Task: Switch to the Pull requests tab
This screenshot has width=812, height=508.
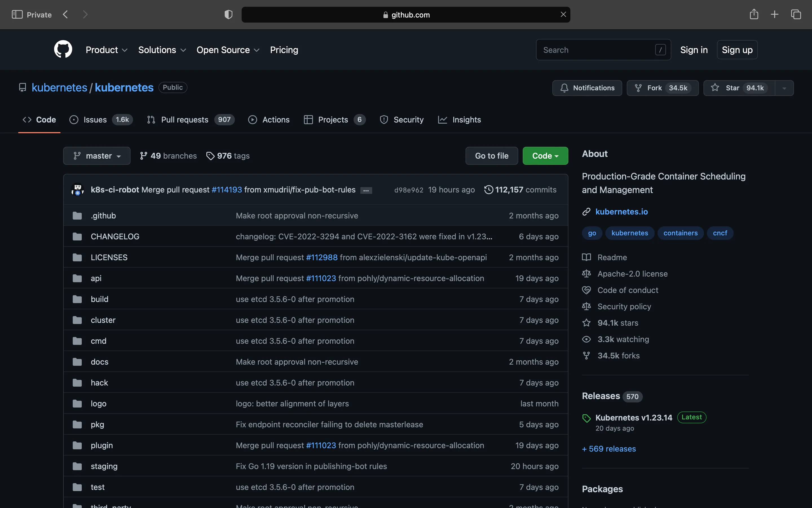Action: click(x=191, y=120)
